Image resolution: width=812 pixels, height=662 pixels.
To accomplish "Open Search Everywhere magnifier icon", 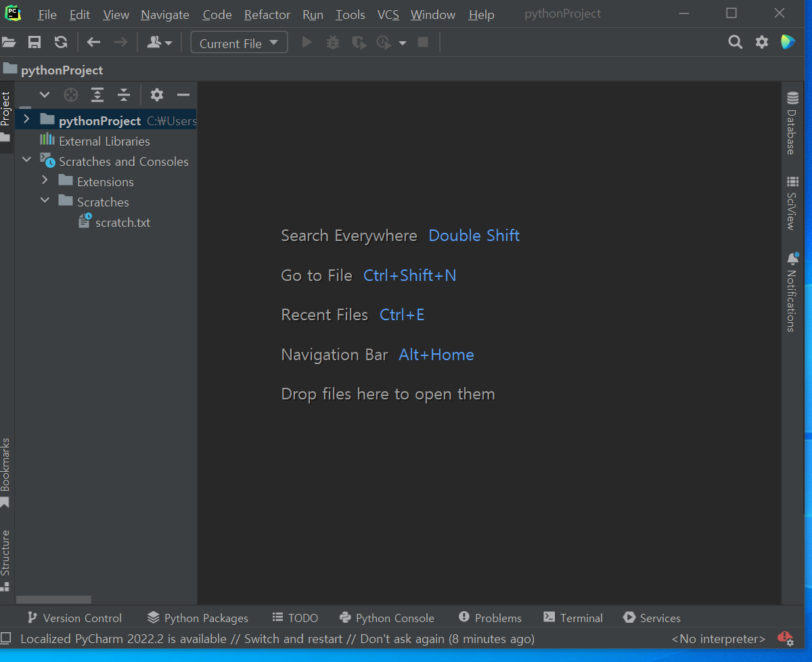I will click(736, 43).
